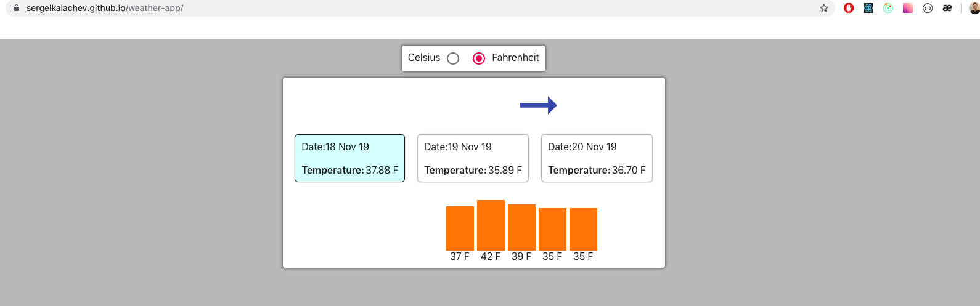
Task: Click the orange 42 F bar
Action: pos(491,225)
